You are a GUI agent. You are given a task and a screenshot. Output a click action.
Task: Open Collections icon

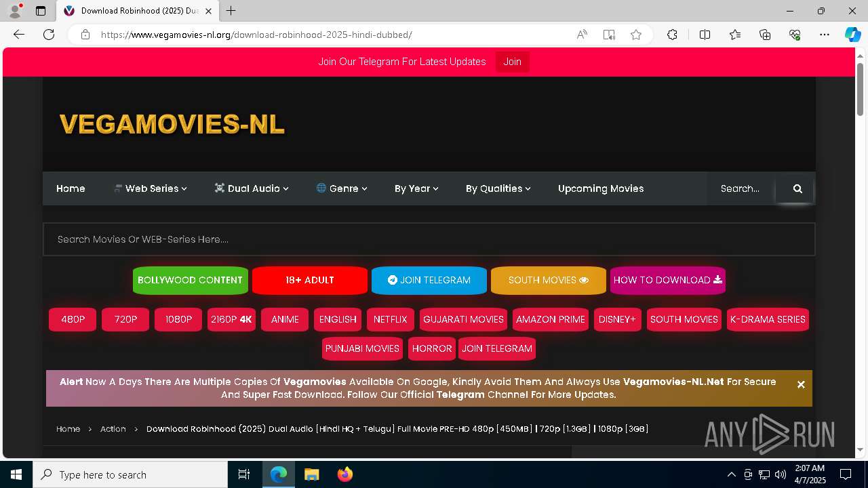(x=765, y=35)
